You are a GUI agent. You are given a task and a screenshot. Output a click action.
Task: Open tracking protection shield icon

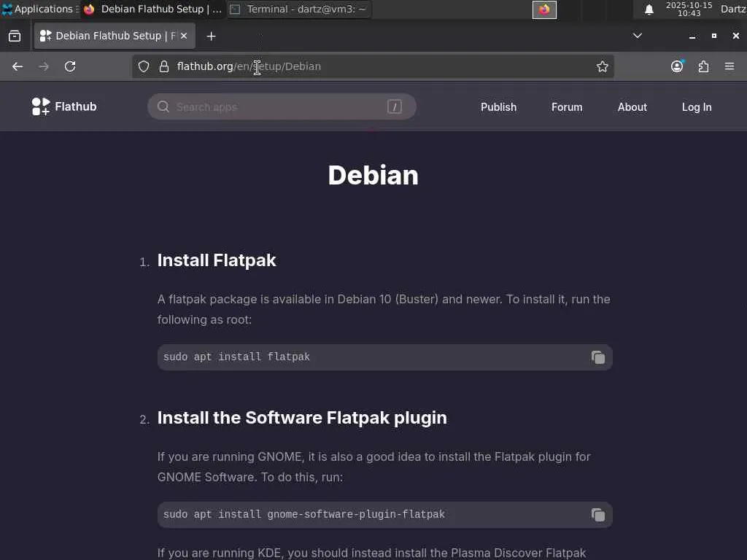point(144,66)
